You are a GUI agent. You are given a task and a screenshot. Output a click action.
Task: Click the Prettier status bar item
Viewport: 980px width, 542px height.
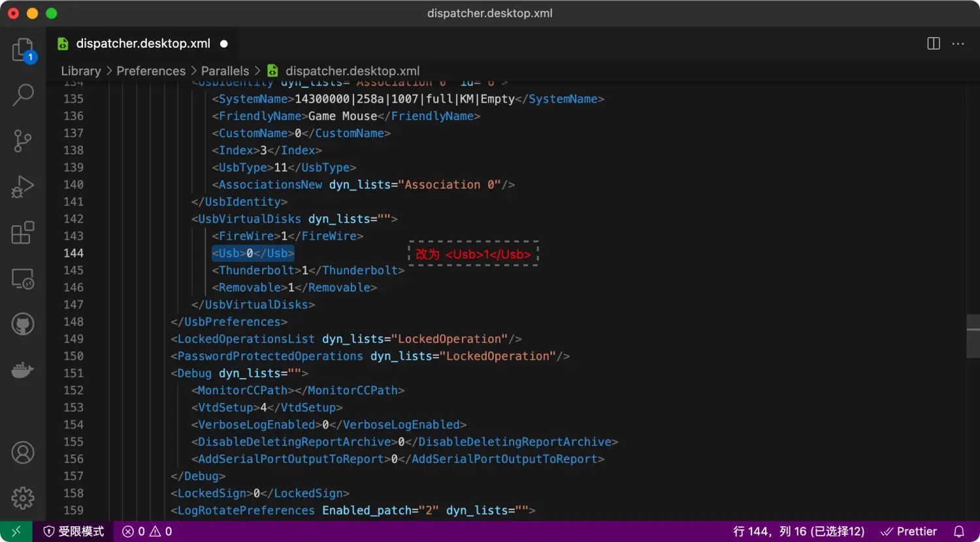[909, 532]
